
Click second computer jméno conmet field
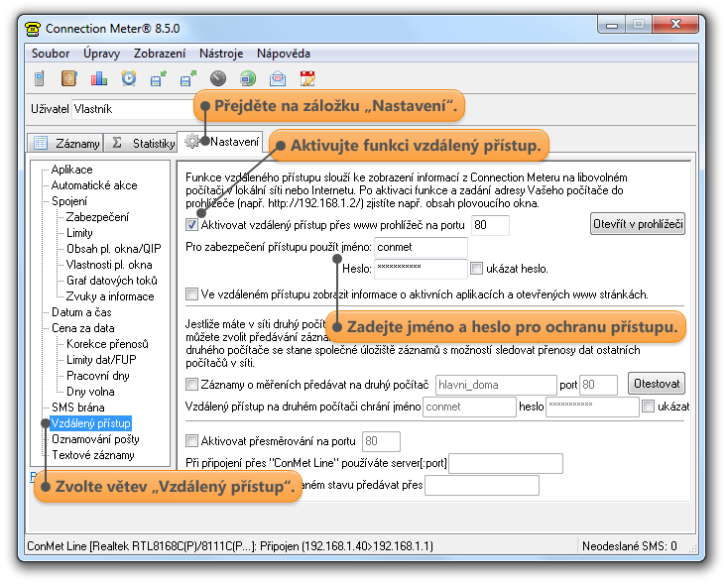coord(469,407)
